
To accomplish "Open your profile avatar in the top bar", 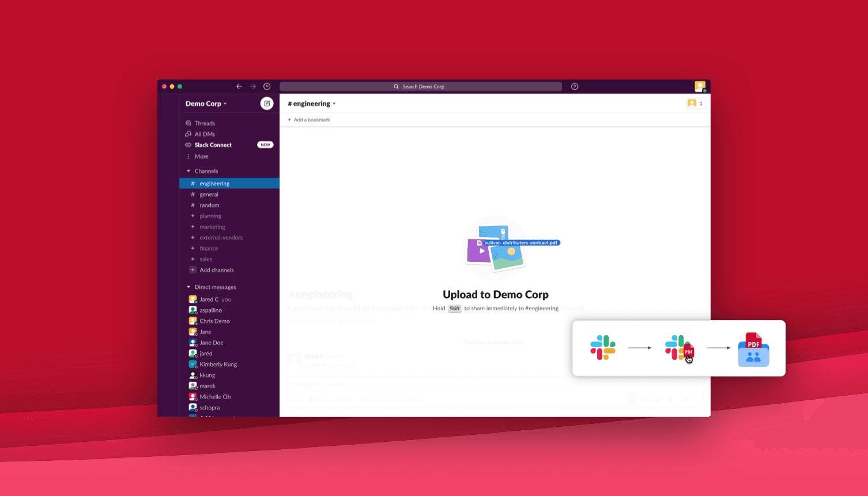I will tap(700, 86).
